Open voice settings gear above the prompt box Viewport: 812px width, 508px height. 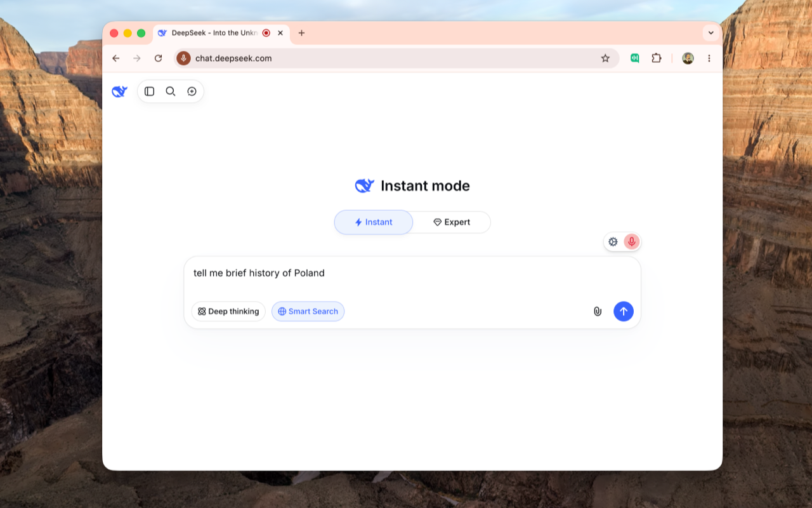pyautogui.click(x=613, y=242)
